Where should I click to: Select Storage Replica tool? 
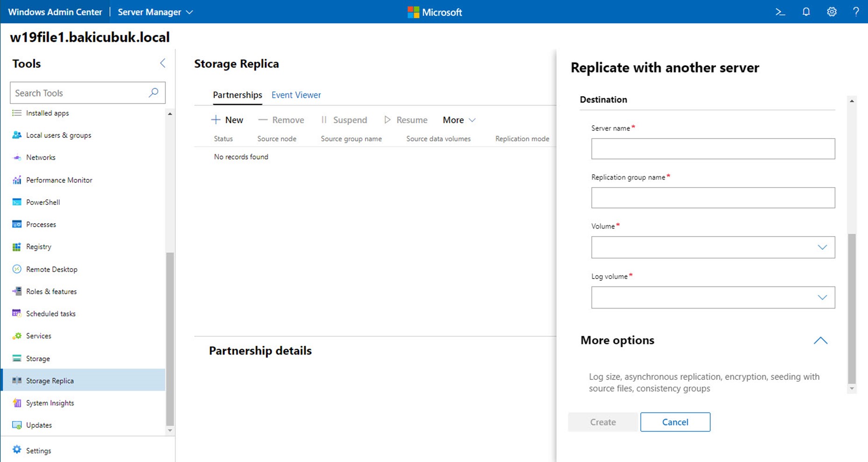[83, 380]
